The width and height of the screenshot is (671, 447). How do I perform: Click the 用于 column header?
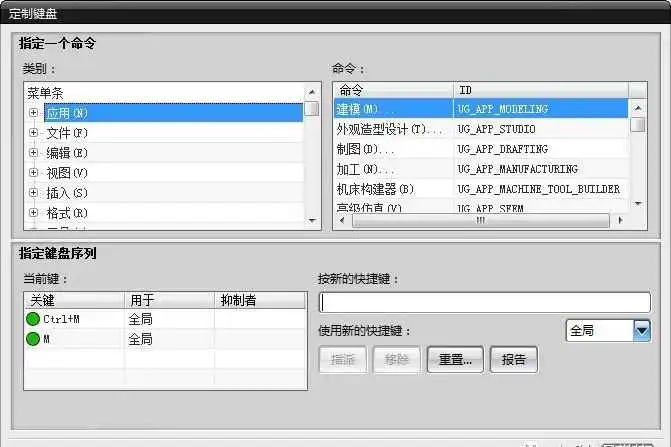[x=169, y=300]
